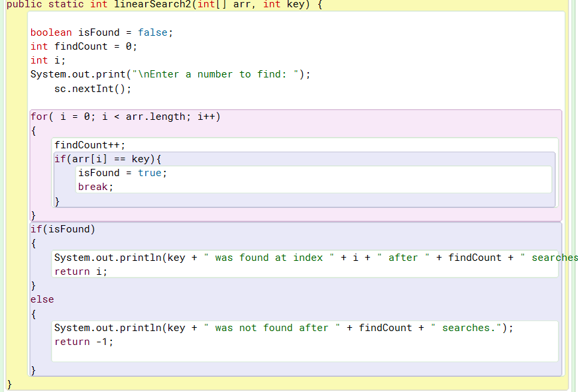Select the sc.nextInt() call
The image size is (578, 392).
click(x=93, y=87)
